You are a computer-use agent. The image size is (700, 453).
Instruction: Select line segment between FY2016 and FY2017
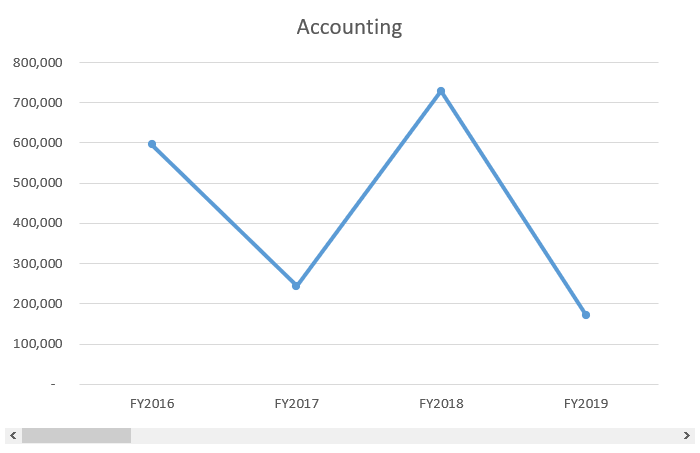click(224, 215)
